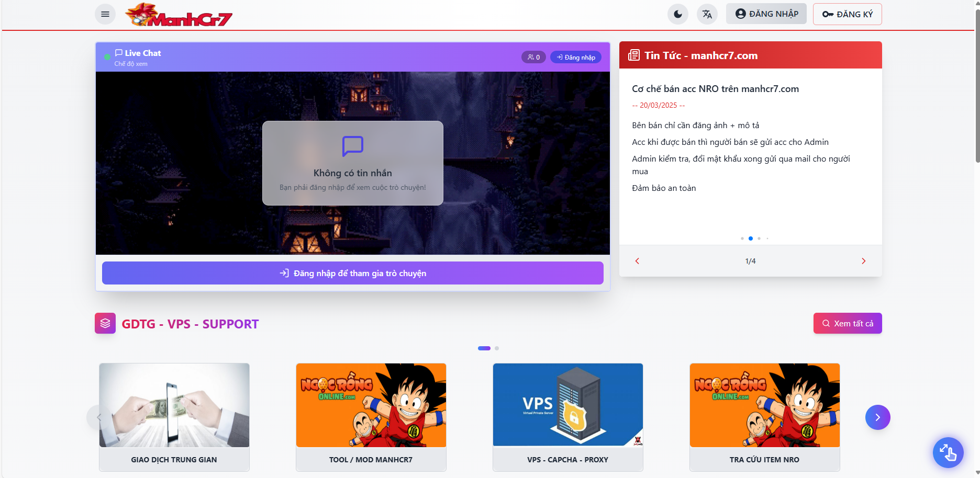Viewport: 980px width, 478px height.
Task: Click the ĐĂNG KÝ button
Action: pyautogui.click(x=847, y=14)
